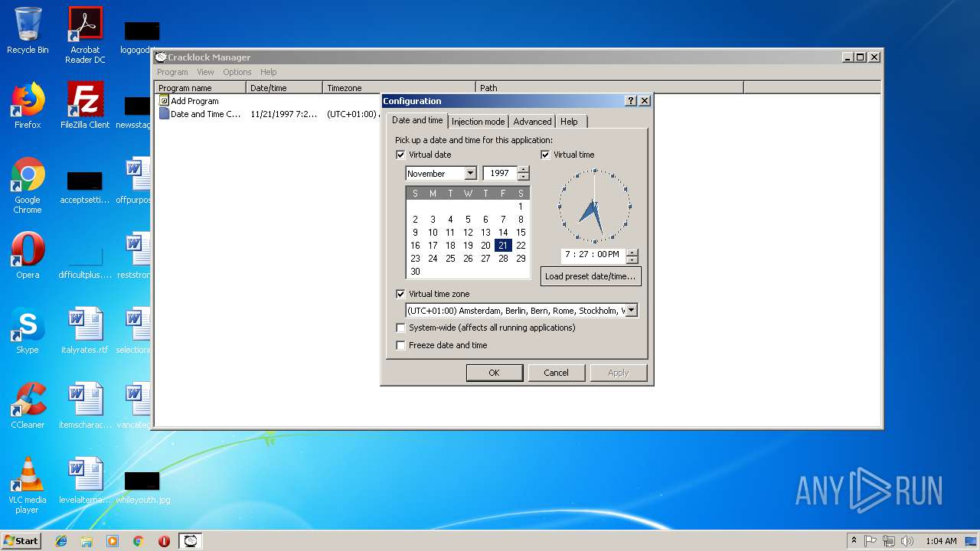Open Firefox desktop shortcut

click(28, 106)
